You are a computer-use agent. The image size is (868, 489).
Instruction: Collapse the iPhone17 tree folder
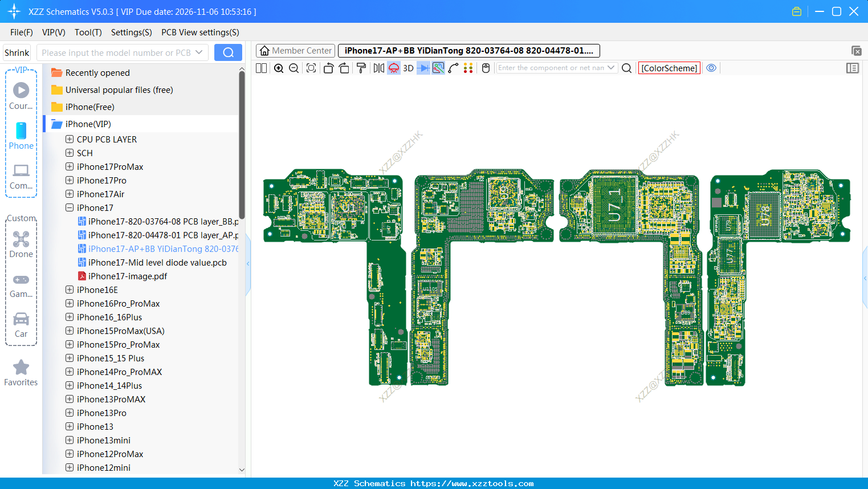pyautogui.click(x=70, y=208)
